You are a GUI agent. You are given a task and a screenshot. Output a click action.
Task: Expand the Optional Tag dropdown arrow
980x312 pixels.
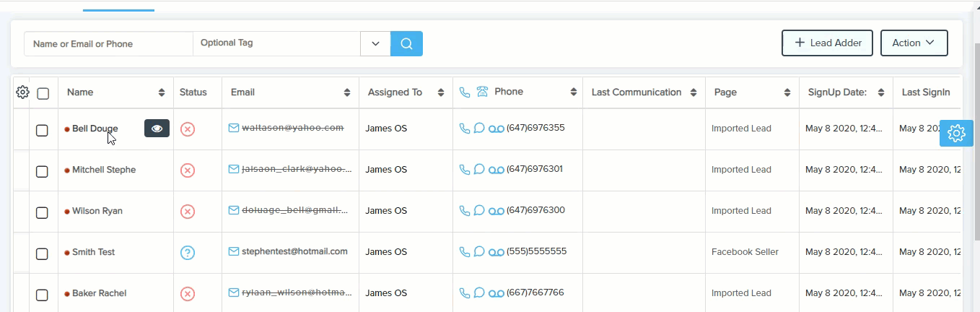[375, 43]
